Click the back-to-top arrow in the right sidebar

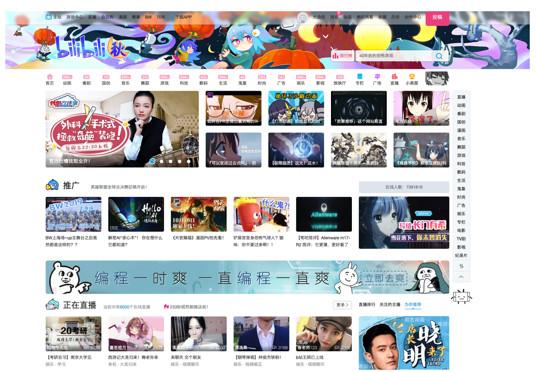461,276
